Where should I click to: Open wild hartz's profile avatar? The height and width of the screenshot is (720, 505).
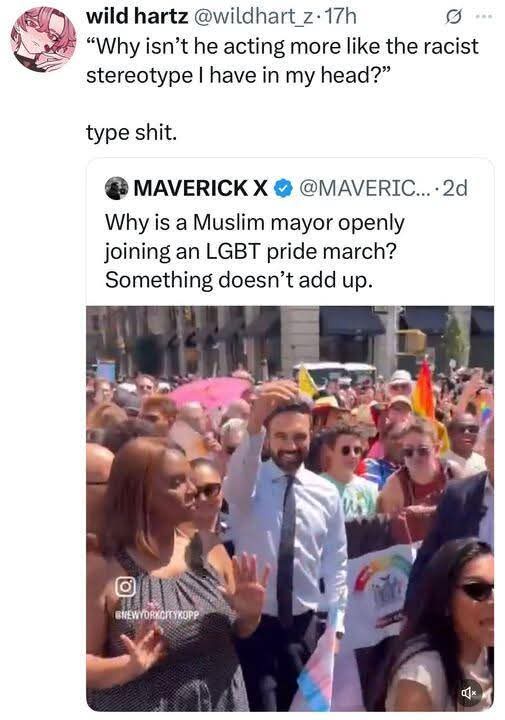[x=43, y=39]
